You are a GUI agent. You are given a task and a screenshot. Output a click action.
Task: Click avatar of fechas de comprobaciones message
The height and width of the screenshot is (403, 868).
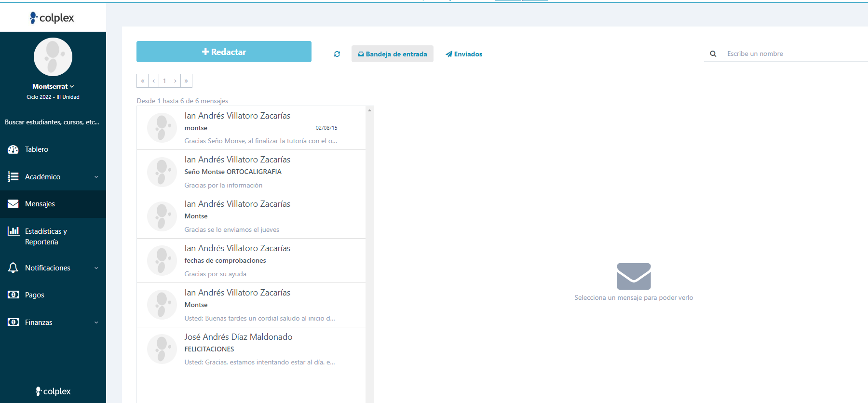click(162, 261)
